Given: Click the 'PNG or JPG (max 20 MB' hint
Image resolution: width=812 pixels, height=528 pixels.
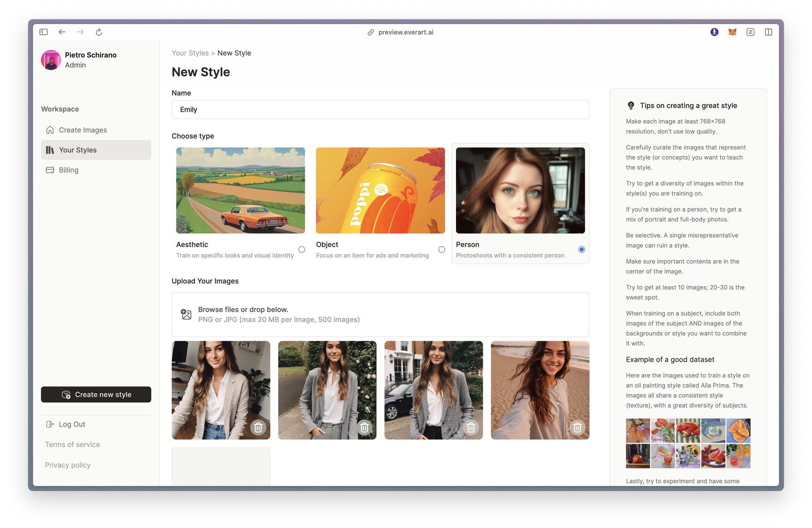Looking at the screenshot, I should pos(279,319).
